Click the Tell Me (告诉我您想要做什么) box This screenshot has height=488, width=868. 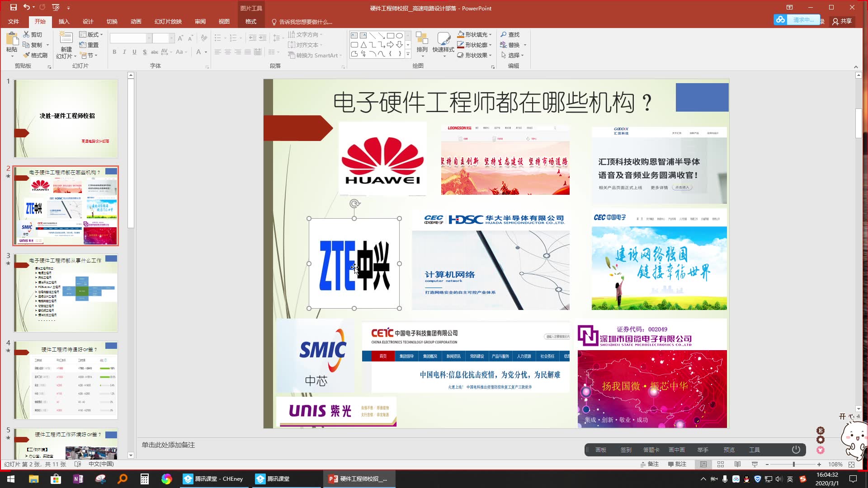point(302,22)
